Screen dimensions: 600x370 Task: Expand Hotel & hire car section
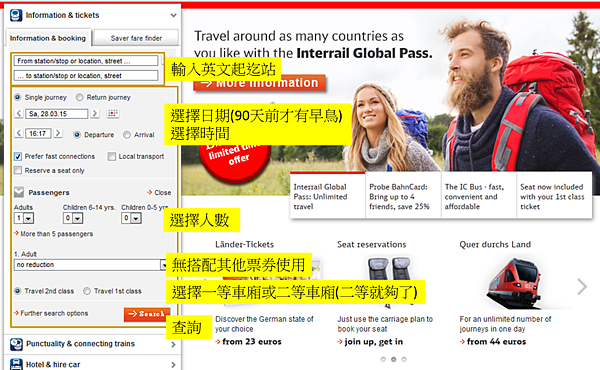[x=173, y=365]
